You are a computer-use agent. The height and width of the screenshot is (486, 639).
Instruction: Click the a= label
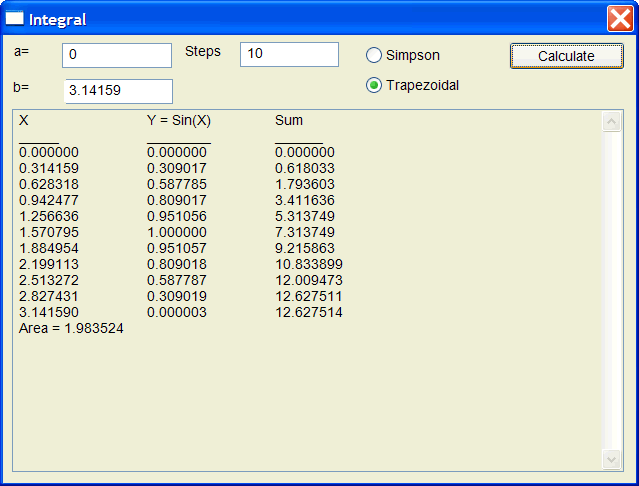click(22, 51)
